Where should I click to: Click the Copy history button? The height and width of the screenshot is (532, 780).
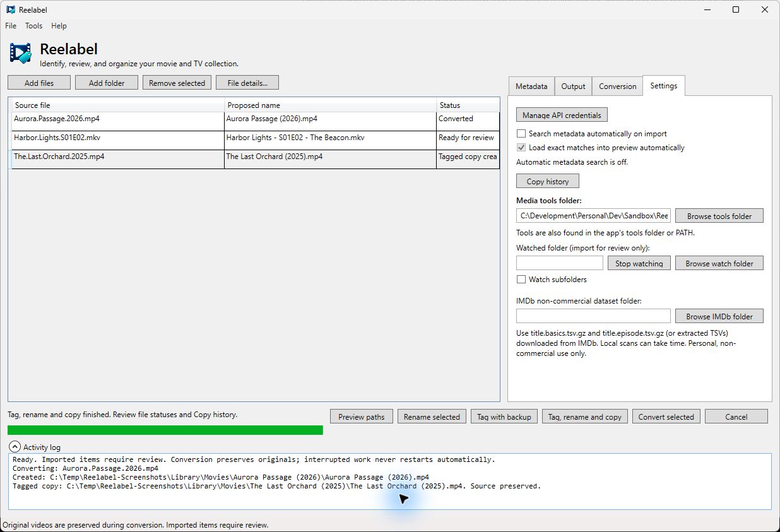(548, 181)
